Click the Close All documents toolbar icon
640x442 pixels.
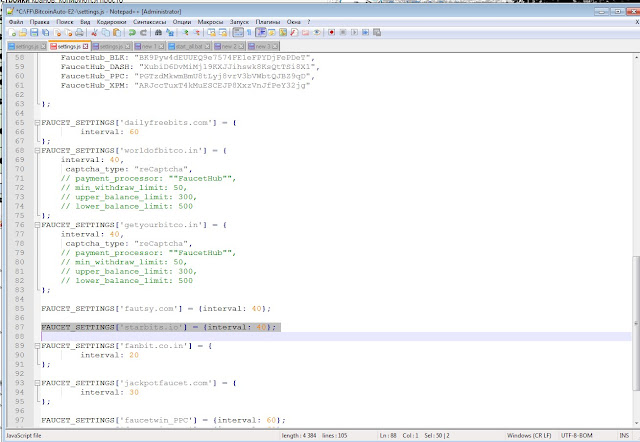click(x=68, y=32)
